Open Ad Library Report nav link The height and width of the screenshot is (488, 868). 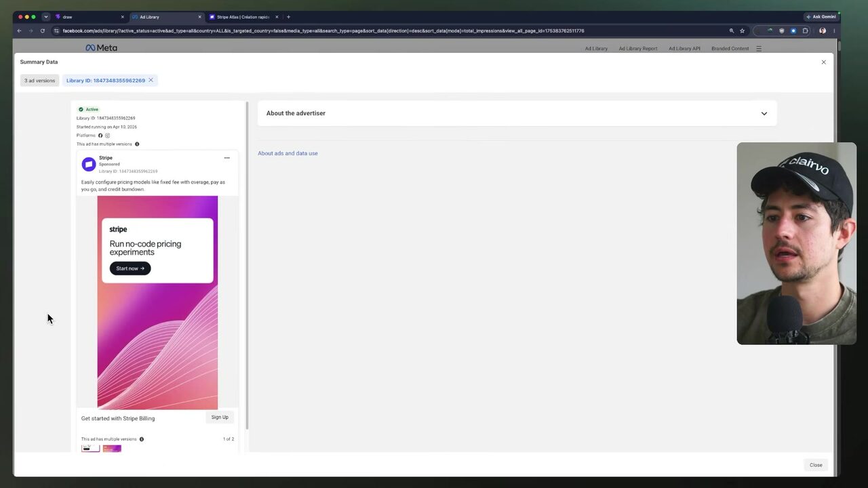[637, 49]
